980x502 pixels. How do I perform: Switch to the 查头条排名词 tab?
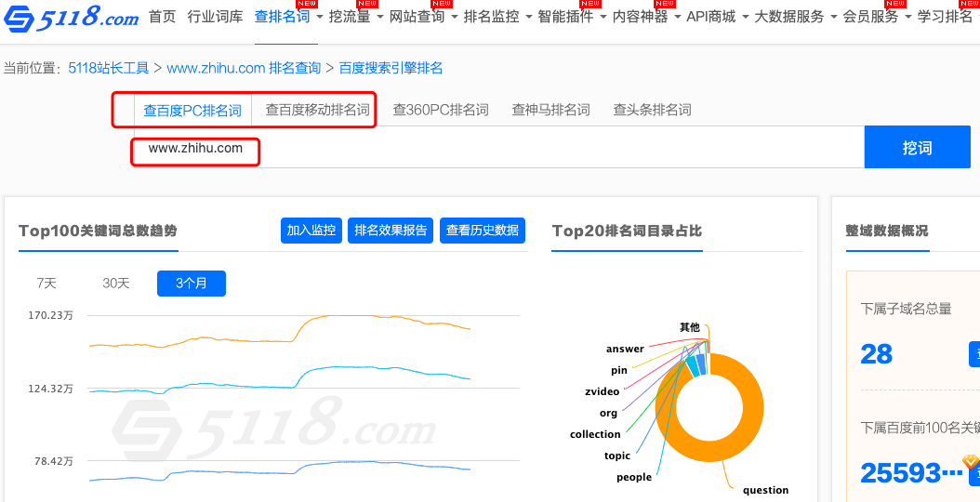pyautogui.click(x=652, y=110)
